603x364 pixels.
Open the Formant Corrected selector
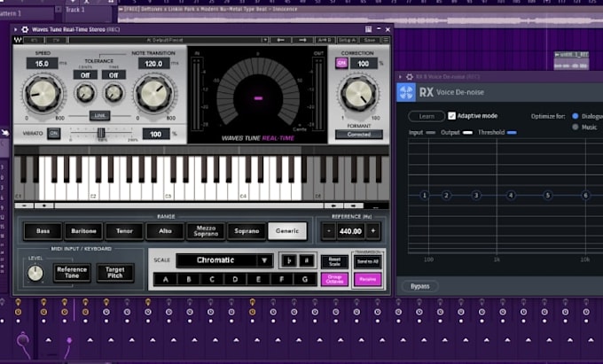coord(359,135)
